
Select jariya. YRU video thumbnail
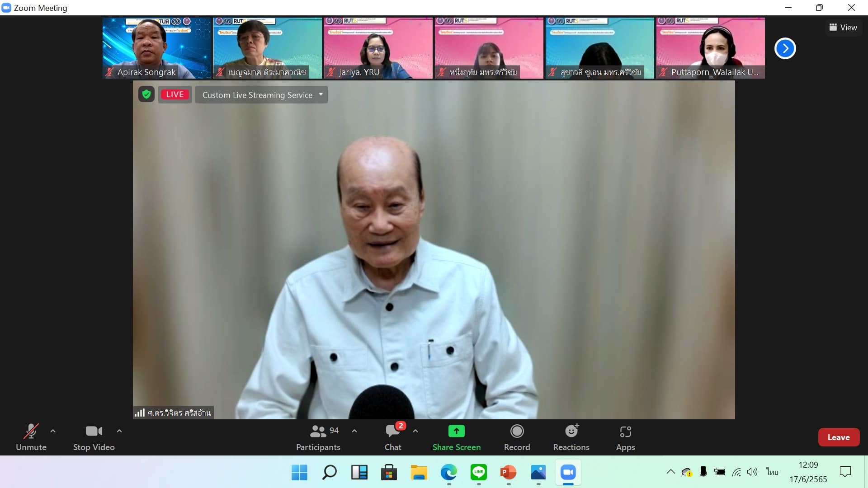378,48
